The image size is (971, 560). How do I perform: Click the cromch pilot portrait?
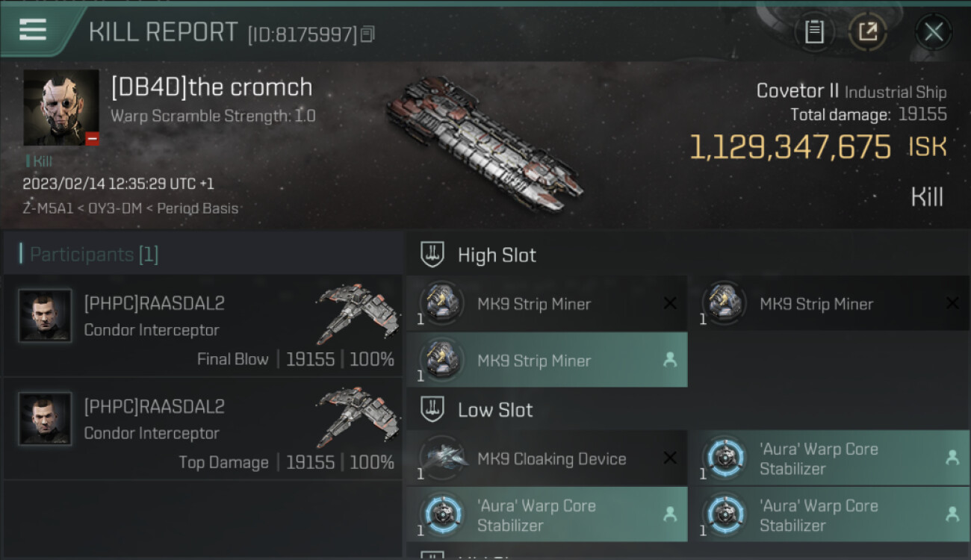(61, 108)
